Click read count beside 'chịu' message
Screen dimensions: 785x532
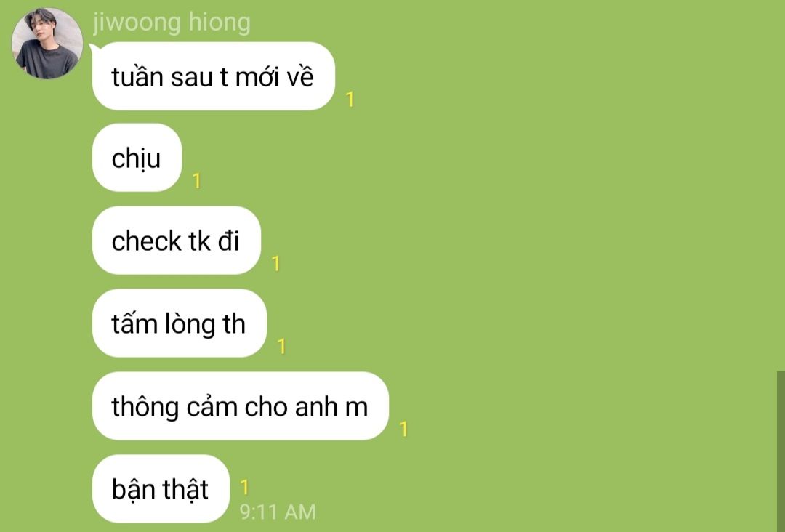tap(197, 181)
